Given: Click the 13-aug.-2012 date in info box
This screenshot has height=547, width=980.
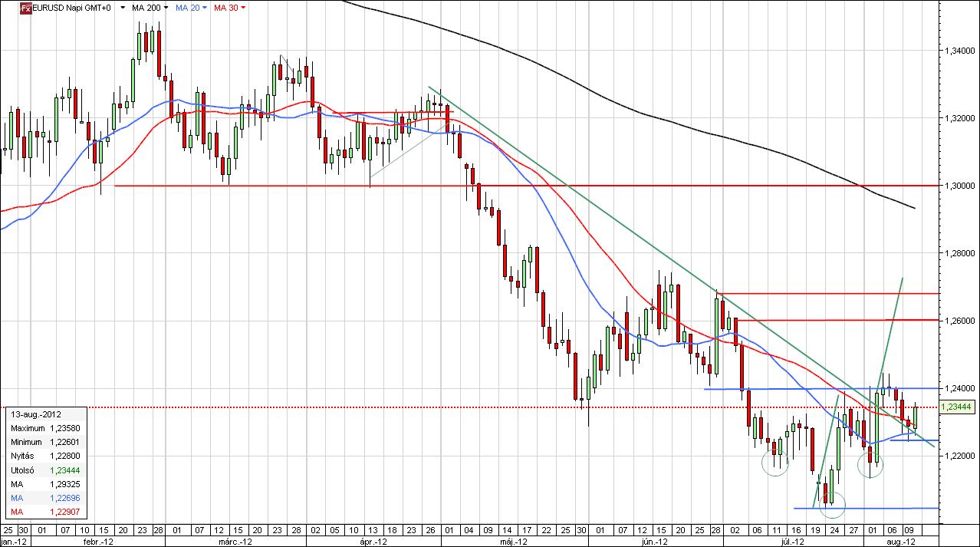Looking at the screenshot, I should tap(35, 414).
